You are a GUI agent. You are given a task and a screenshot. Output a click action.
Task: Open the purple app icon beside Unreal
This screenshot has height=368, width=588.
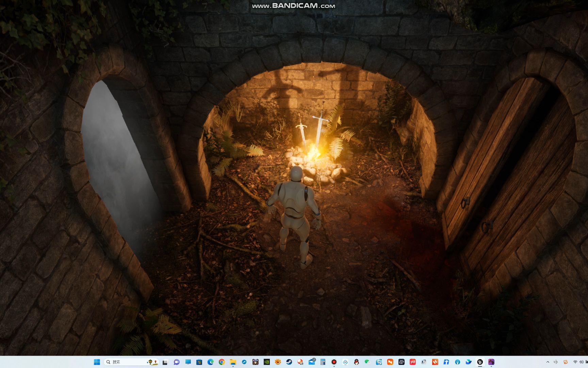(x=491, y=362)
